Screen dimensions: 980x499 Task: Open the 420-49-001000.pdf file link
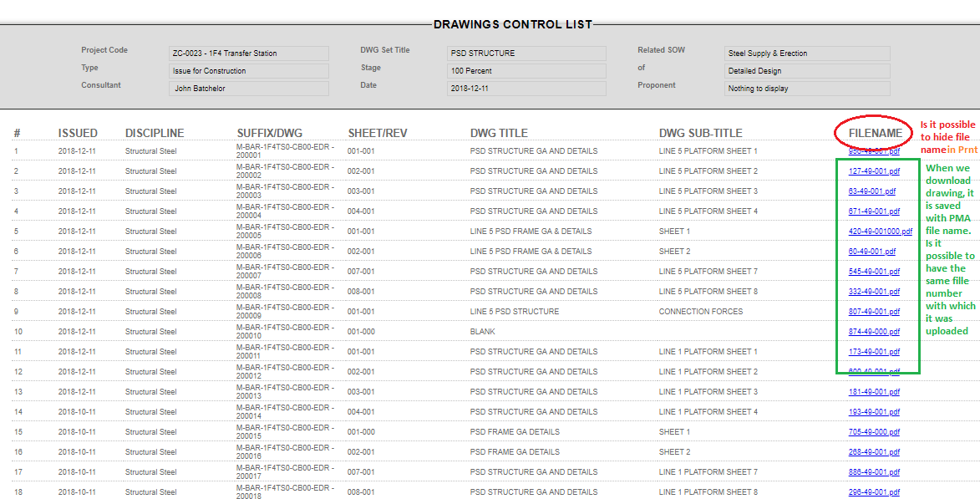880,232
